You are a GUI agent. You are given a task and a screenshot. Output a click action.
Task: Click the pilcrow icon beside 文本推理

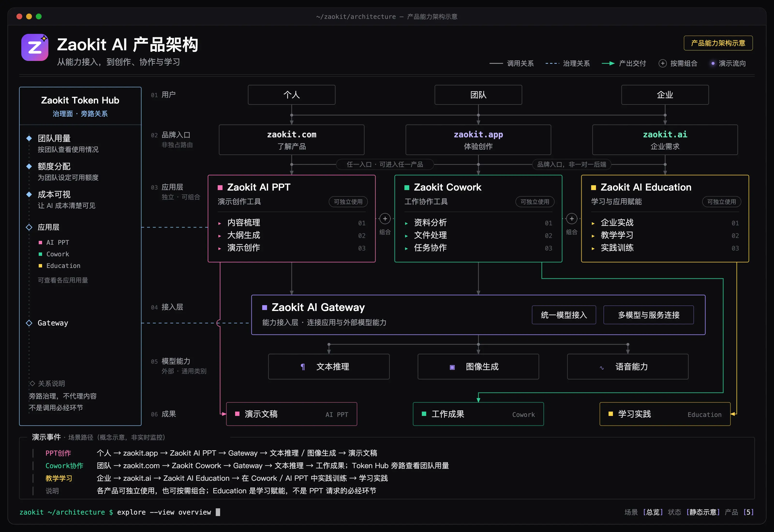303,367
